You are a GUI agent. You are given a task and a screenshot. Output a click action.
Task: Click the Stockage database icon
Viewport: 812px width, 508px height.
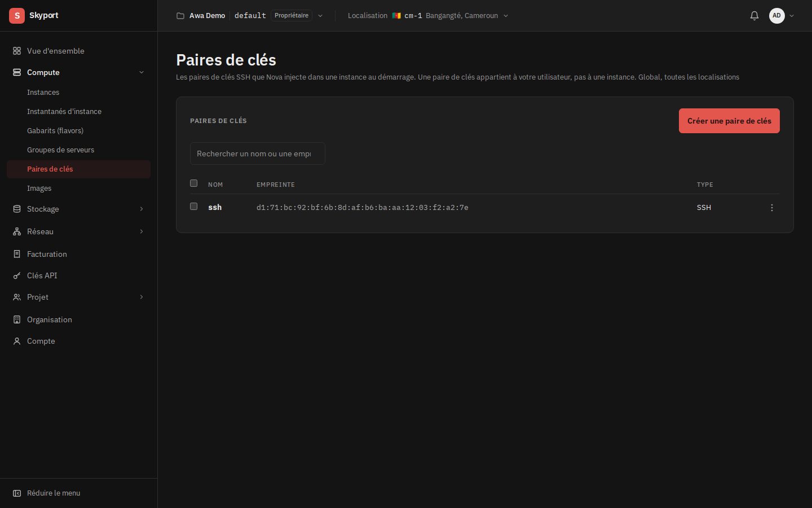click(x=17, y=209)
